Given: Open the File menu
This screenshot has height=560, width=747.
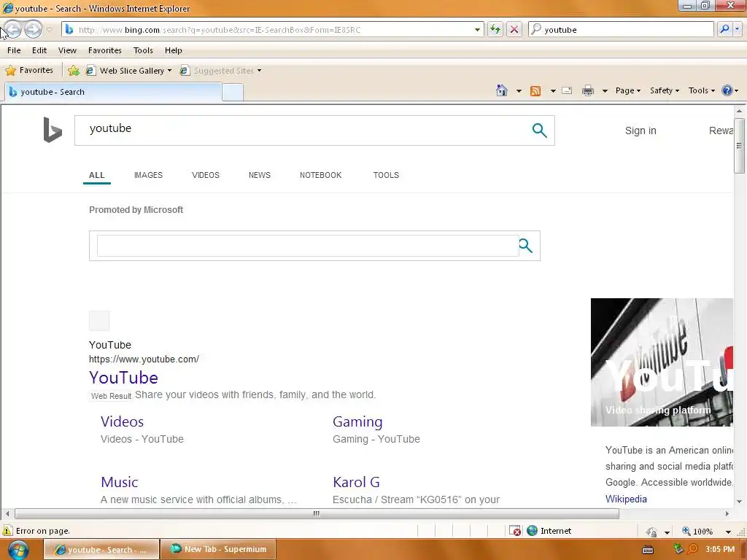Looking at the screenshot, I should tap(14, 50).
